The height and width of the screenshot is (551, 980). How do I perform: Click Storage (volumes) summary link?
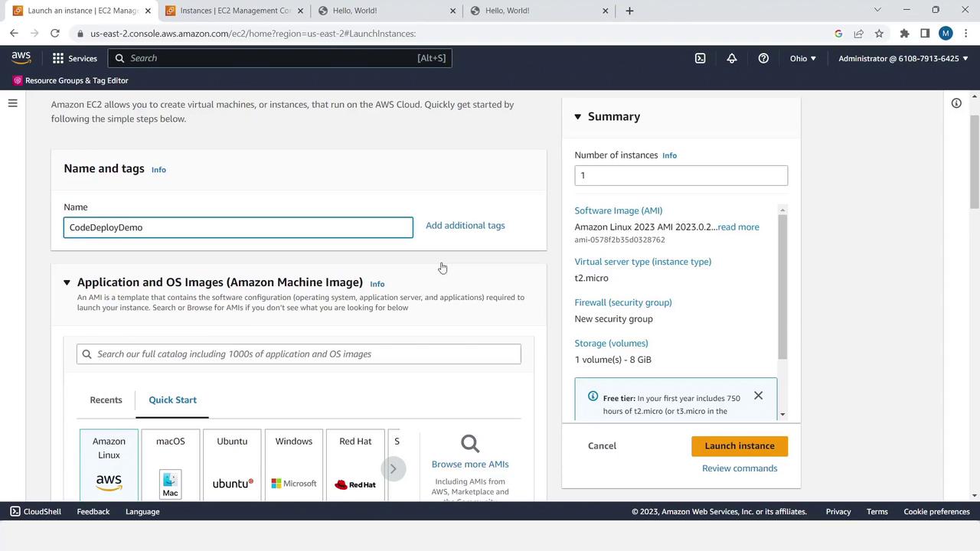612,344
